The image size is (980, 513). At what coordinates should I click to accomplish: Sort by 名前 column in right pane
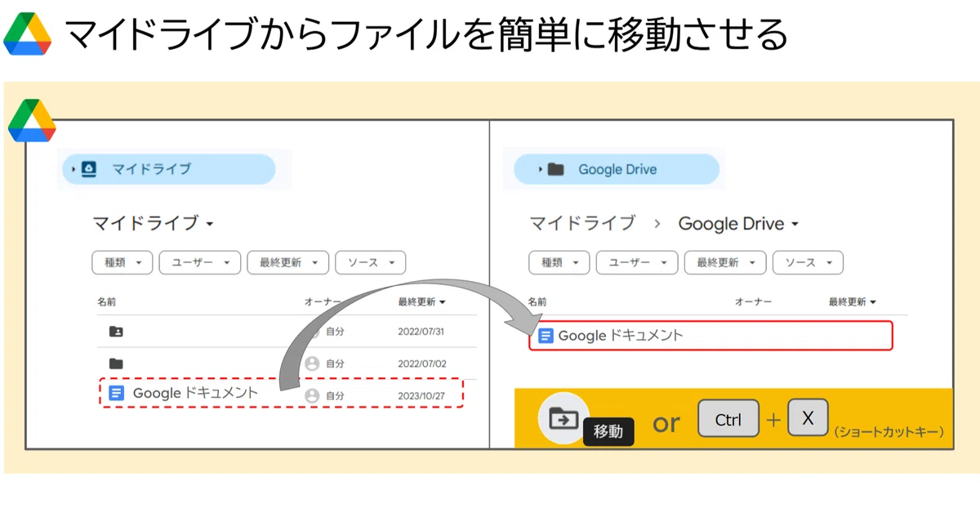coord(538,301)
